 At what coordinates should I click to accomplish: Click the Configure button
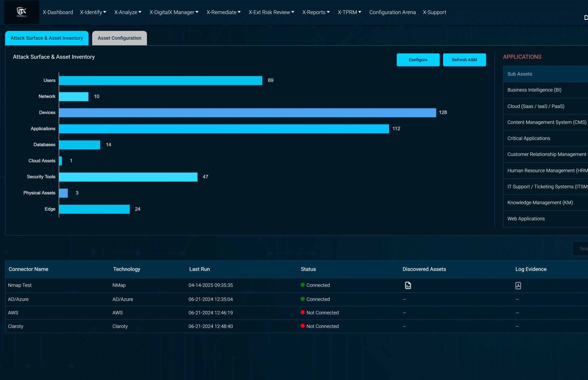click(x=418, y=60)
